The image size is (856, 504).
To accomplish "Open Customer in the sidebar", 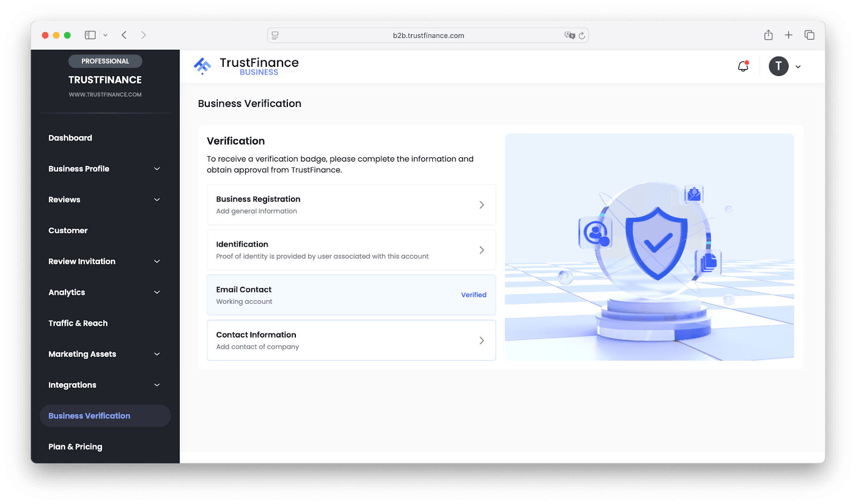I will pos(68,231).
